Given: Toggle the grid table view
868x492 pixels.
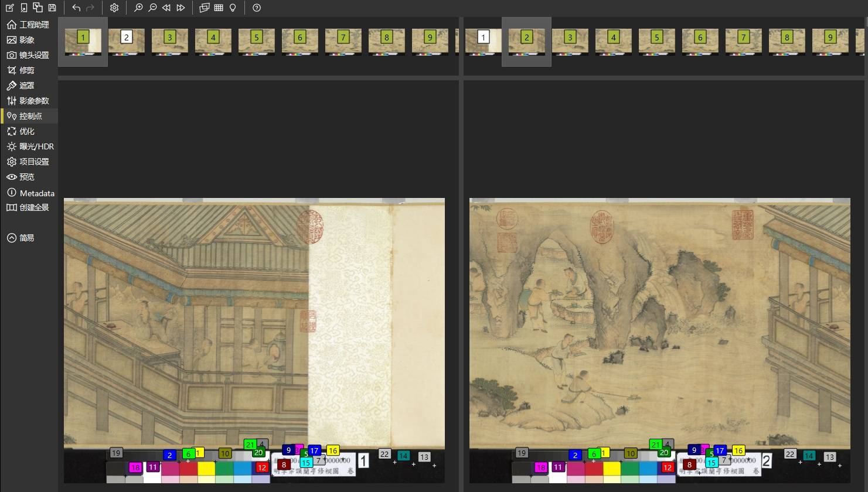Looking at the screenshot, I should (x=218, y=8).
